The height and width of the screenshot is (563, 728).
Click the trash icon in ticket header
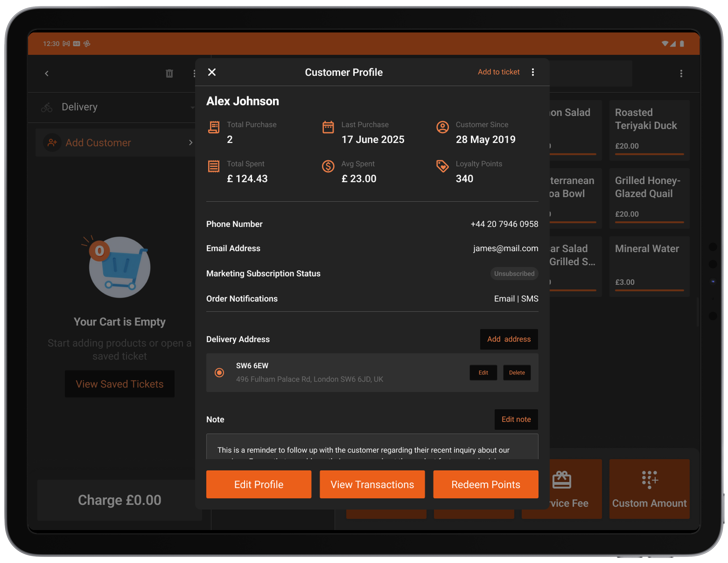click(169, 73)
